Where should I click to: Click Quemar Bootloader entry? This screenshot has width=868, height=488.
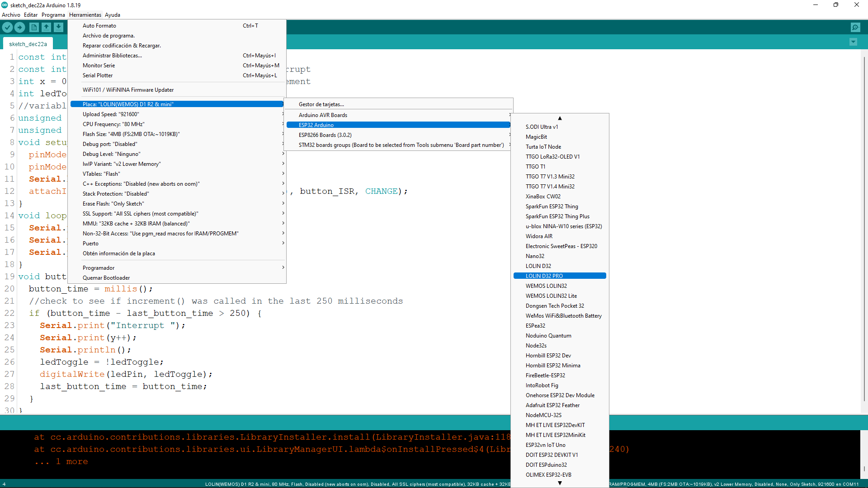106,278
